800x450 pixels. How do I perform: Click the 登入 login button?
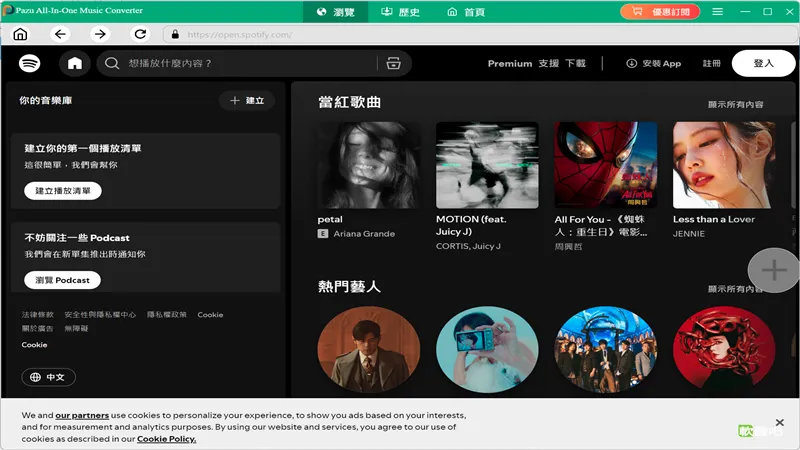[x=763, y=63]
